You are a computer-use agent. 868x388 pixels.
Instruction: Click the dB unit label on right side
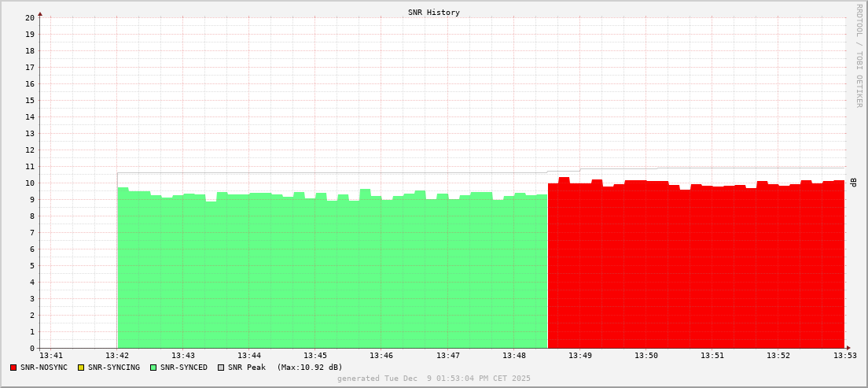pos(853,182)
